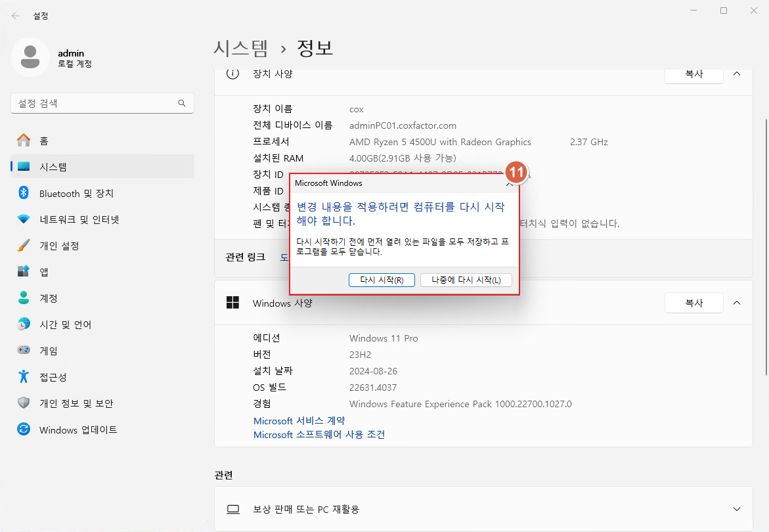Open the 앱 settings page
769x532 pixels.
click(102, 272)
